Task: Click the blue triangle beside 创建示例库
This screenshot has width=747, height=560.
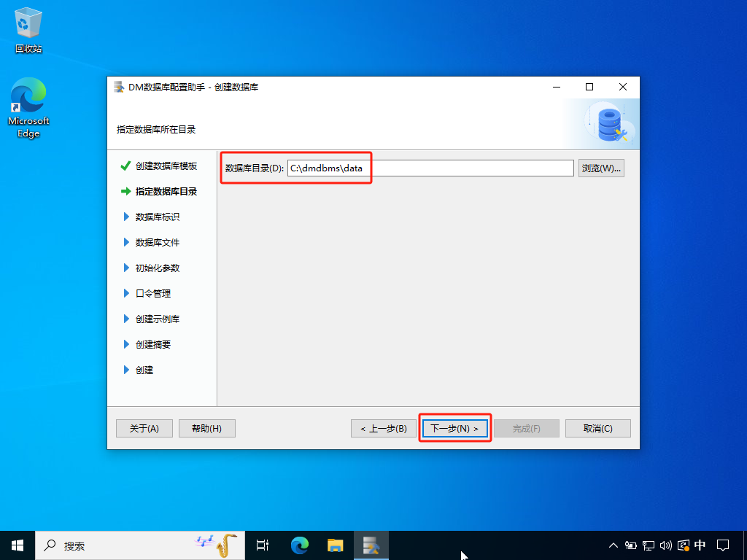Action: coord(126,319)
